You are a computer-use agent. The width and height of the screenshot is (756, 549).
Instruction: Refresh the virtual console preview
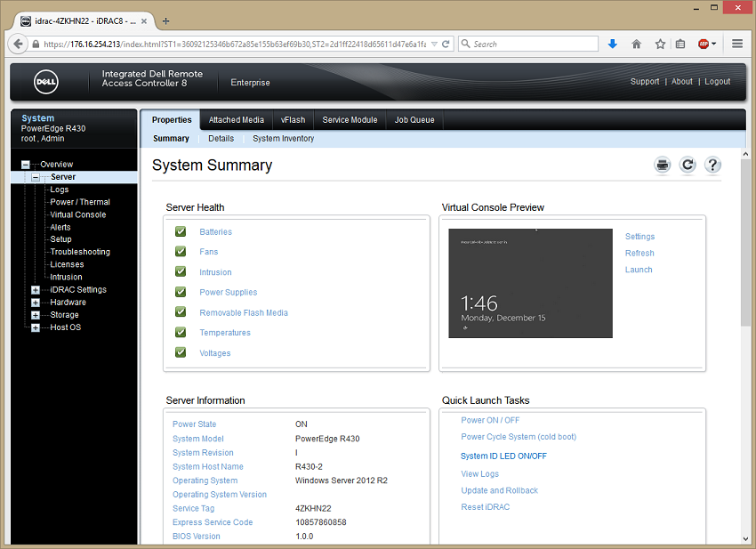[x=639, y=253]
